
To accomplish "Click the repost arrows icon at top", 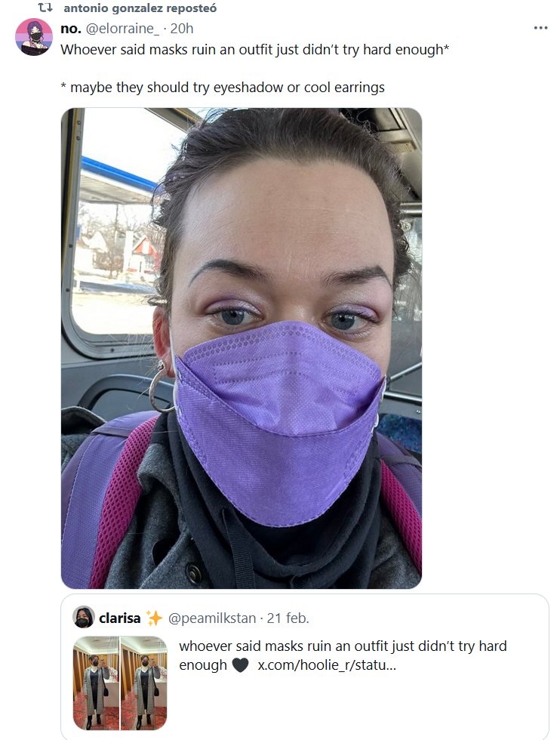I will [45, 8].
